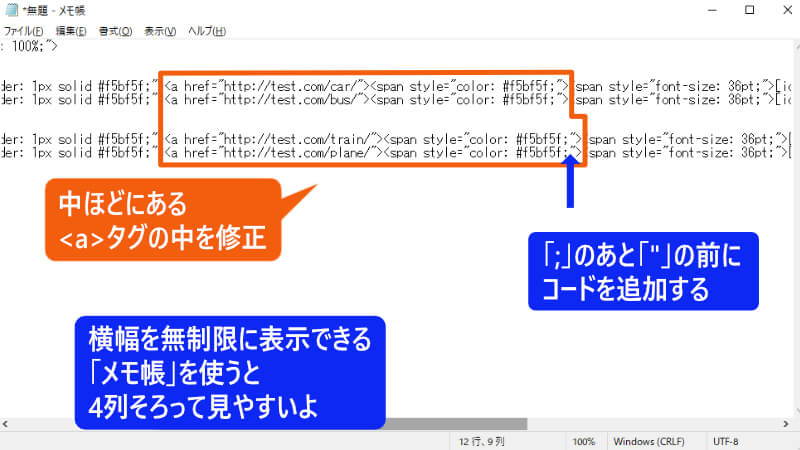Open the 編集(E) menu
This screenshot has height=450, width=800.
[x=71, y=31]
